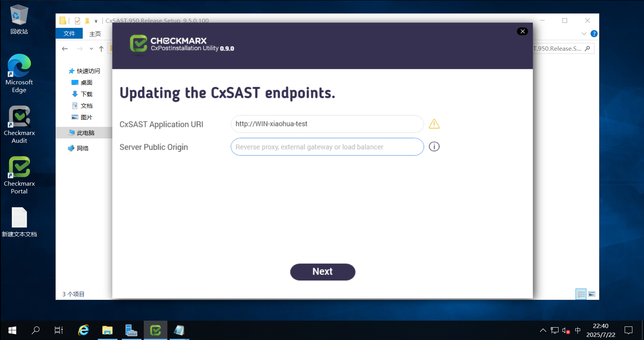Click the info icon beside Server Public Origin

pyautogui.click(x=434, y=147)
